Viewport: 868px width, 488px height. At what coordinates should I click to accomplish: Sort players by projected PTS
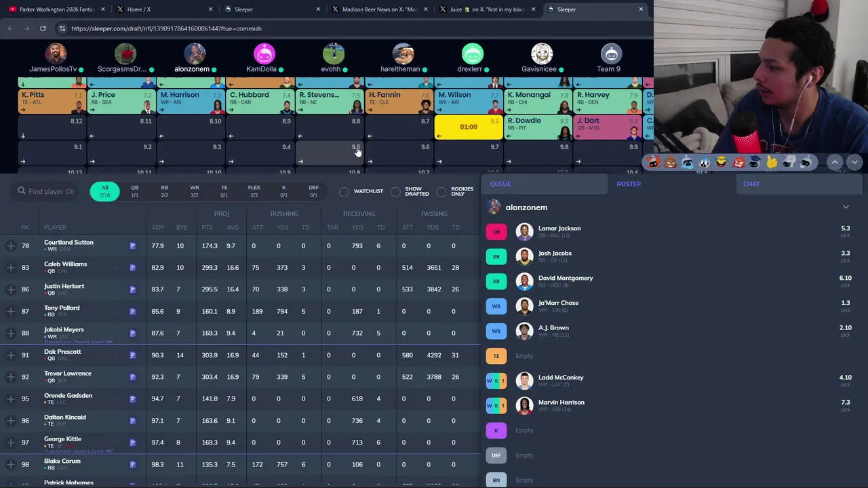pyautogui.click(x=207, y=228)
